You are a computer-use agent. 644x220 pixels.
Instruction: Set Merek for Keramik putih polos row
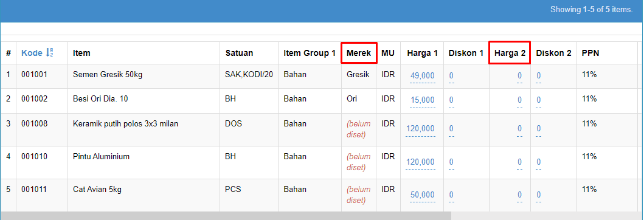tap(359, 129)
